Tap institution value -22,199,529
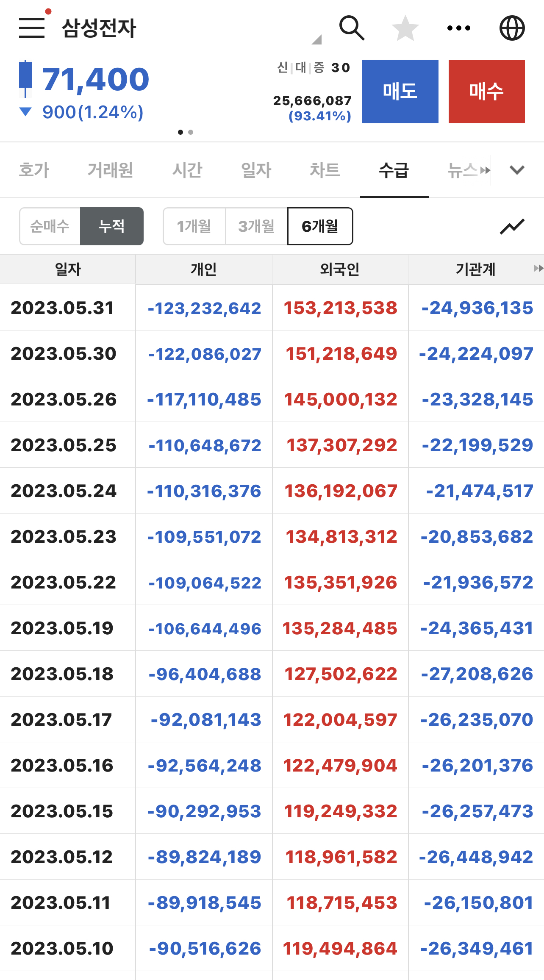Image resolution: width=544 pixels, height=980 pixels. click(x=477, y=445)
